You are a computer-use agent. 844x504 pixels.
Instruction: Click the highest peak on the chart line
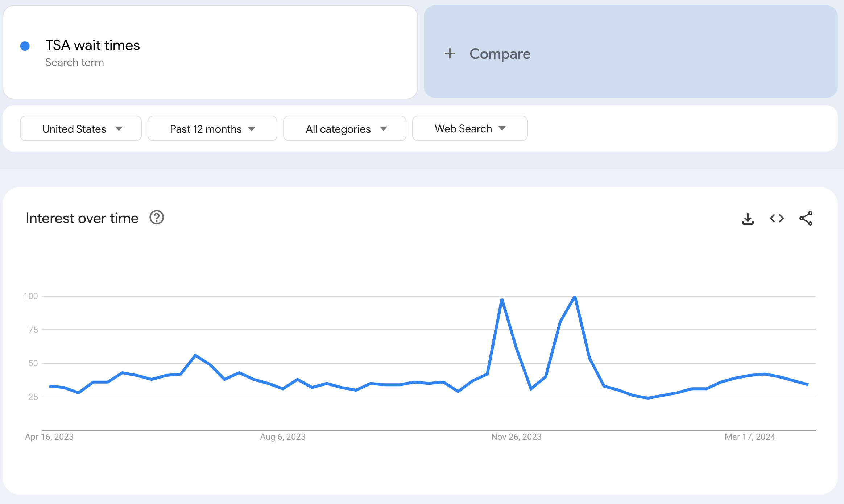(x=575, y=297)
